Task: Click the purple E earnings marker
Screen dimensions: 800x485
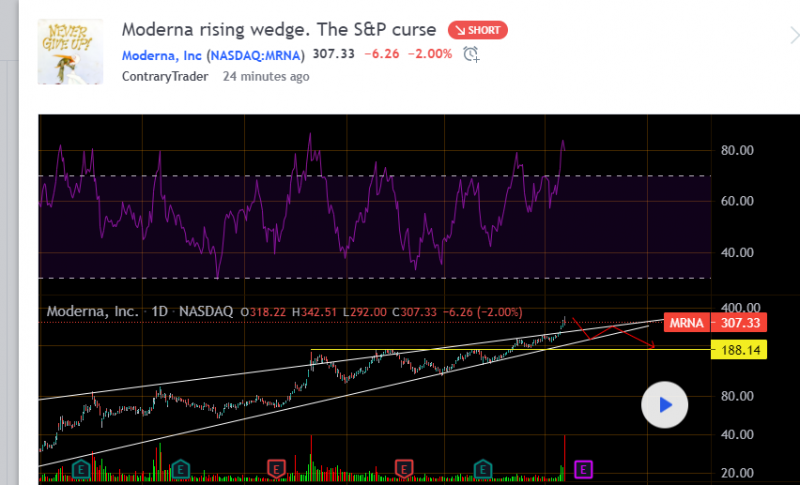Action: tap(584, 468)
